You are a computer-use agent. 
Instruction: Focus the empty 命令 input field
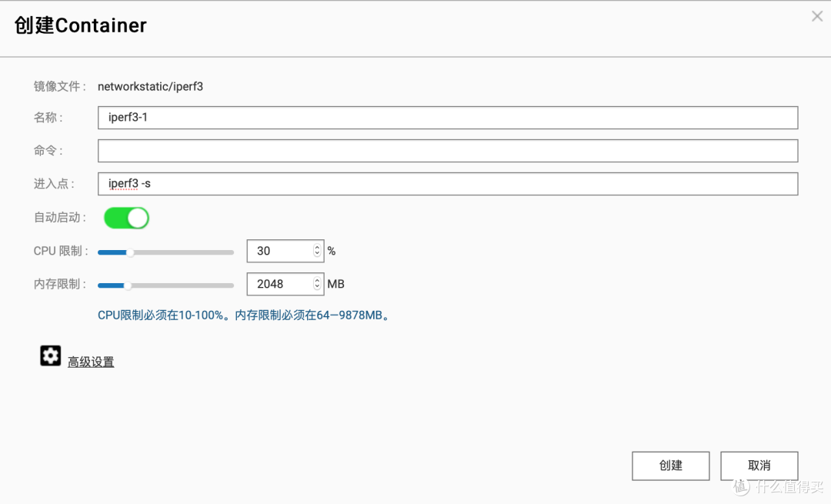point(448,151)
